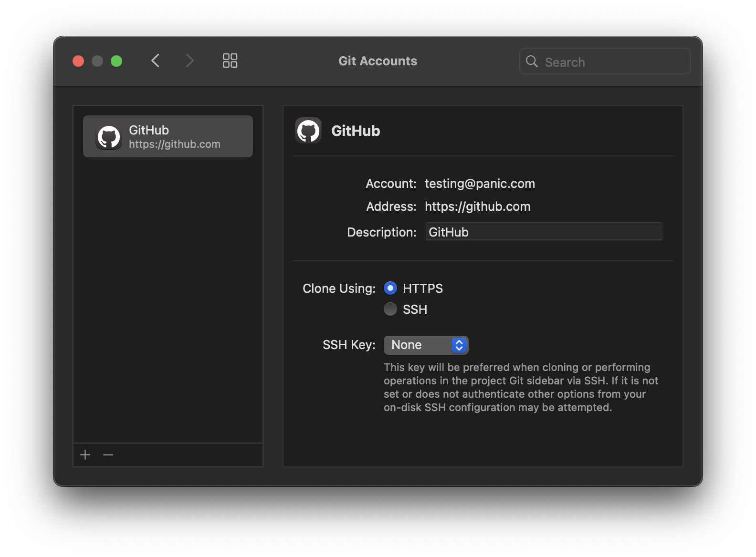This screenshot has height=557, width=756.
Task: Show all preferences grid icon
Action: (x=230, y=61)
